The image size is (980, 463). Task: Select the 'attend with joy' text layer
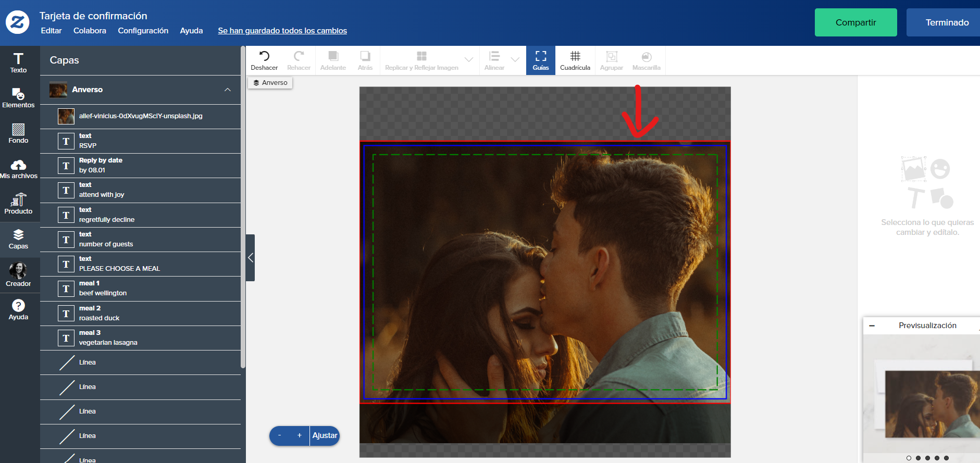tap(140, 190)
